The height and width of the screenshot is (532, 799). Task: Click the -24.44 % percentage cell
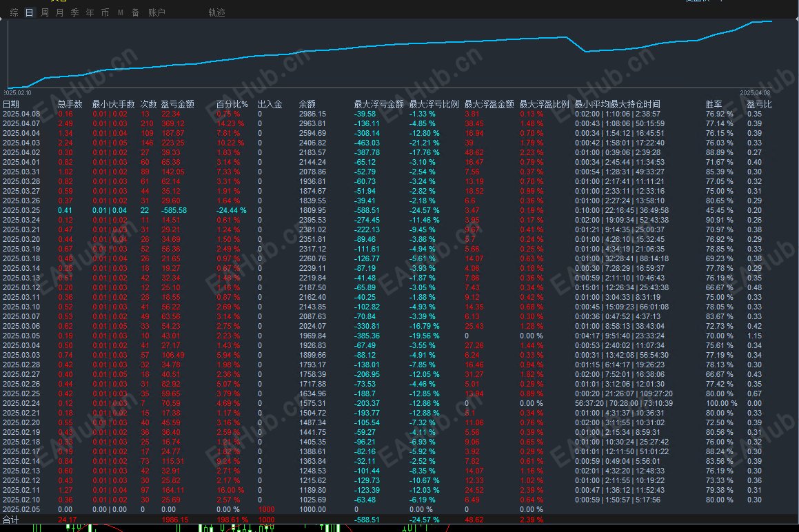(x=232, y=210)
